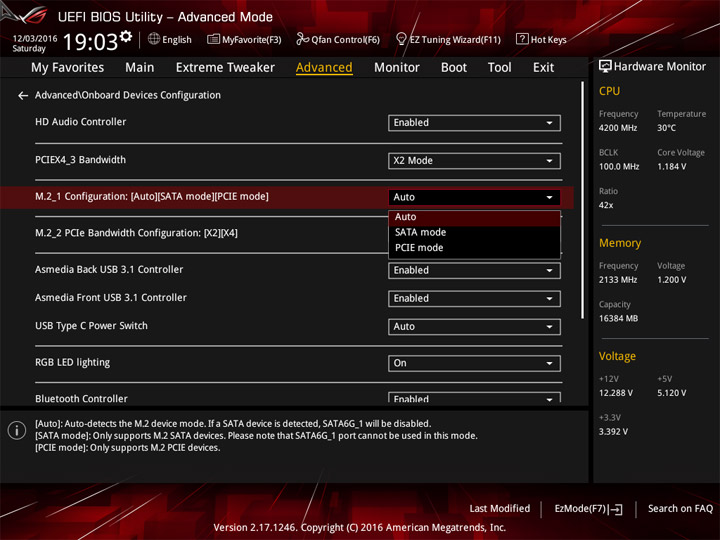Click the Asmedia Back USB 3.1 Controller label
720x540 pixels.
(x=109, y=270)
